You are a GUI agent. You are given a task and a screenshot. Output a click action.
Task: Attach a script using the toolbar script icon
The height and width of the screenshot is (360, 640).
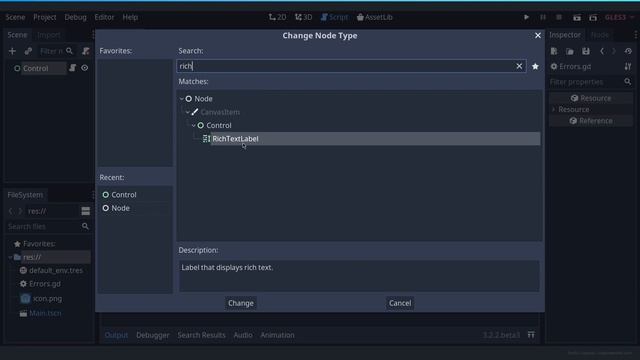(x=85, y=51)
